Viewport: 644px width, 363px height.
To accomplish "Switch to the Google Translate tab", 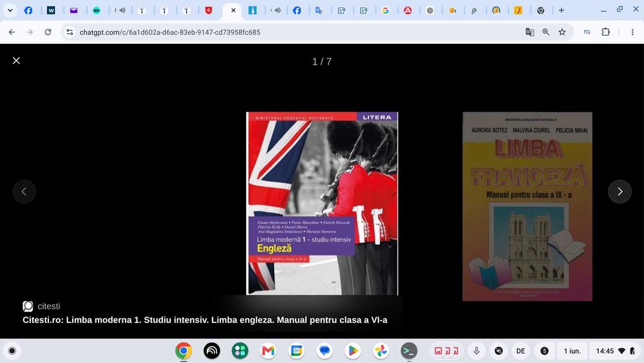I will click(319, 10).
